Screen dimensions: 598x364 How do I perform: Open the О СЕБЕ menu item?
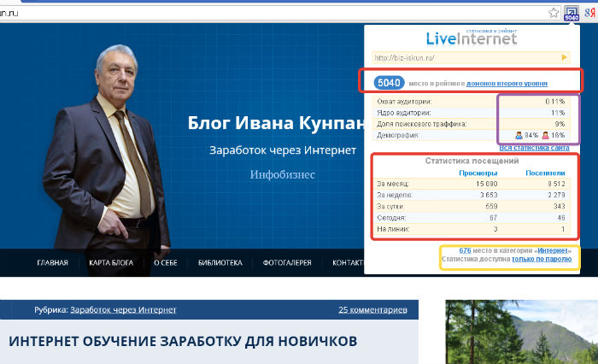(166, 262)
